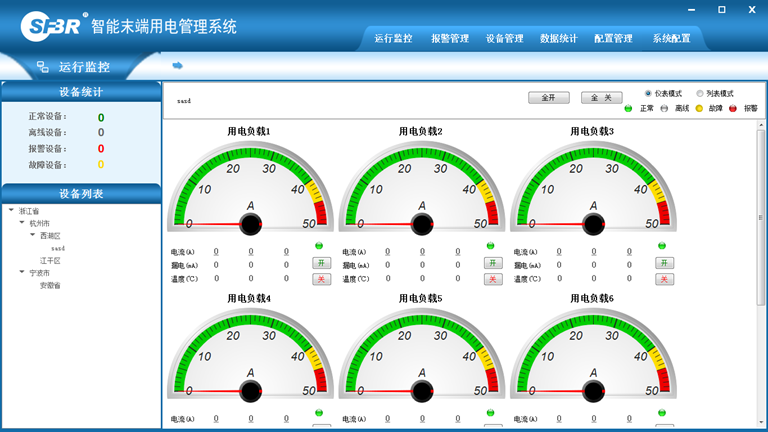The width and height of the screenshot is (768, 432).
Task: Open the 报警管理 menu tab
Action: [x=450, y=39]
